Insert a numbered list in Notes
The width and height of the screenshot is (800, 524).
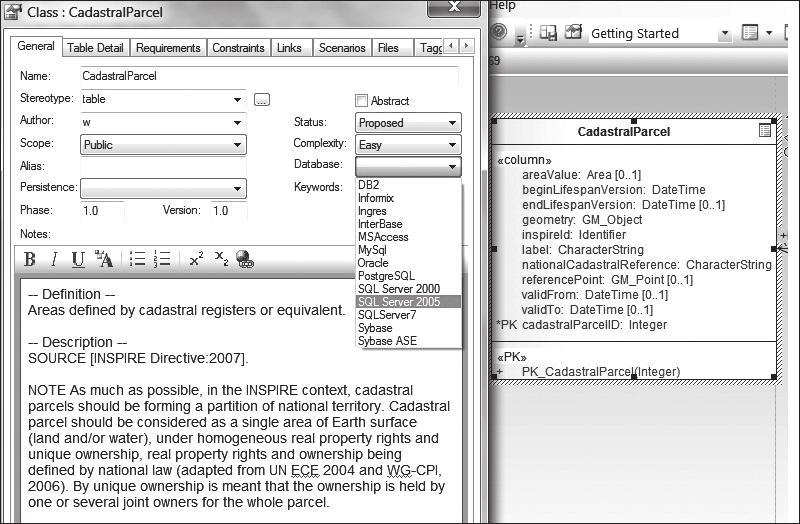coord(162,259)
